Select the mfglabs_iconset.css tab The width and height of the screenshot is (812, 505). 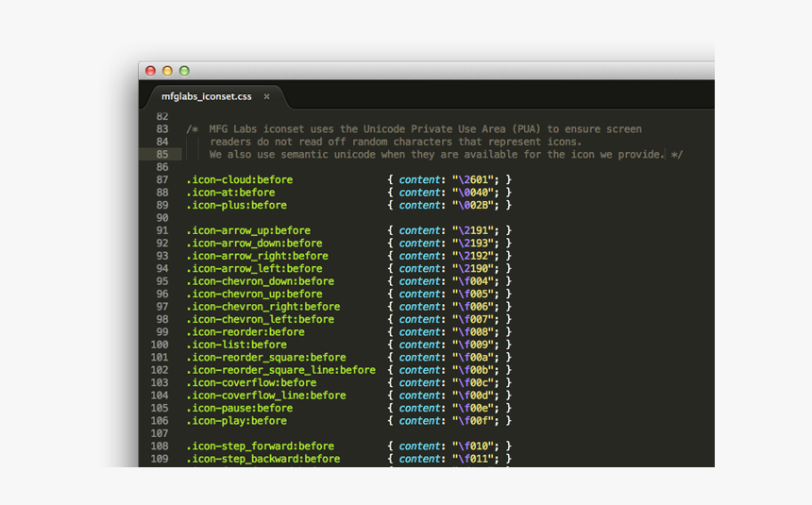(x=206, y=96)
